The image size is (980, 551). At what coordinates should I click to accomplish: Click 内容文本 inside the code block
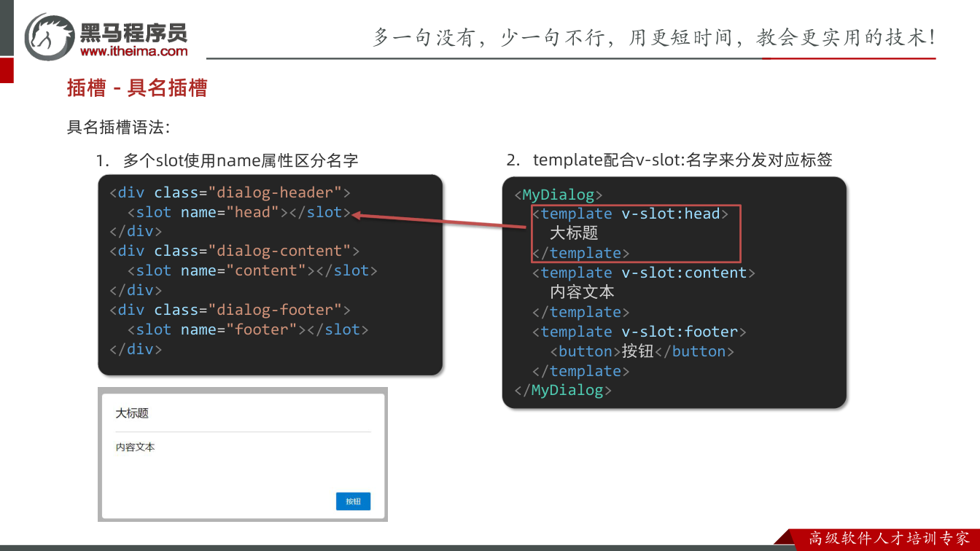tap(582, 292)
